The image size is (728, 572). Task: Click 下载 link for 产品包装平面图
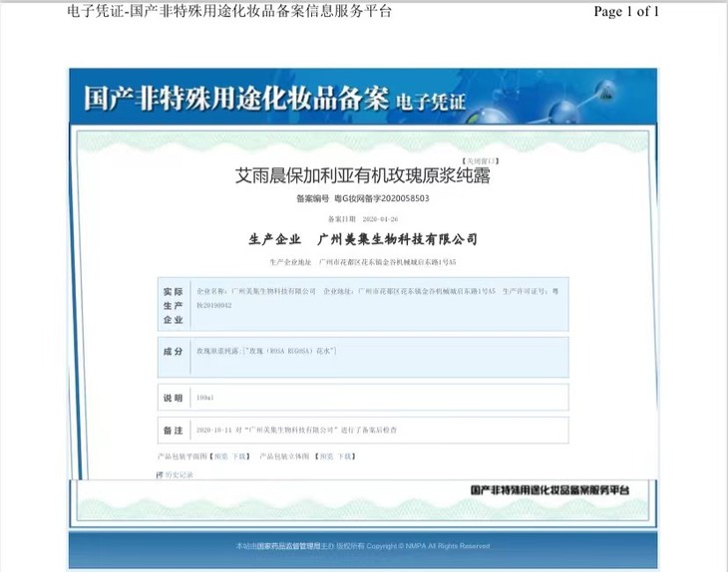click(238, 456)
